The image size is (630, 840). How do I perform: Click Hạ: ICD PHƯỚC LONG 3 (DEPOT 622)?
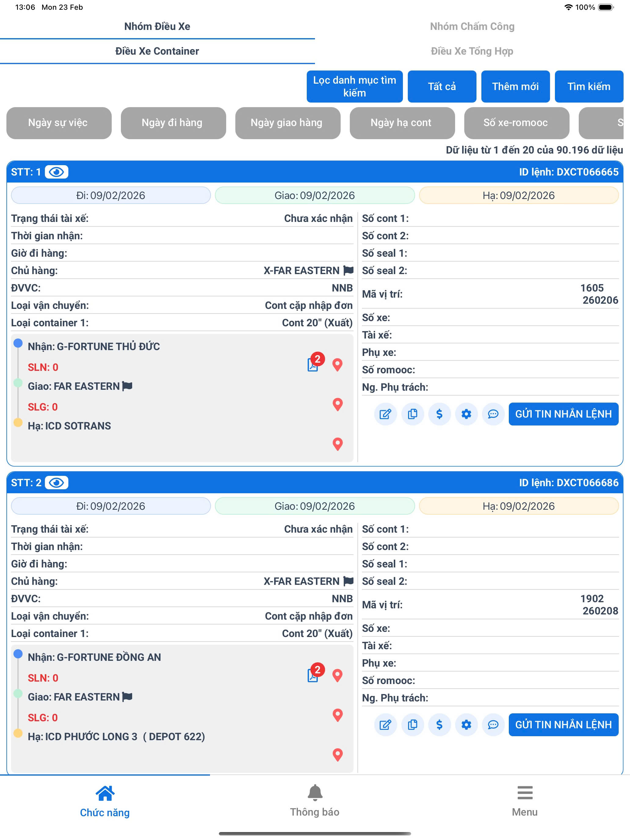pyautogui.click(x=116, y=736)
